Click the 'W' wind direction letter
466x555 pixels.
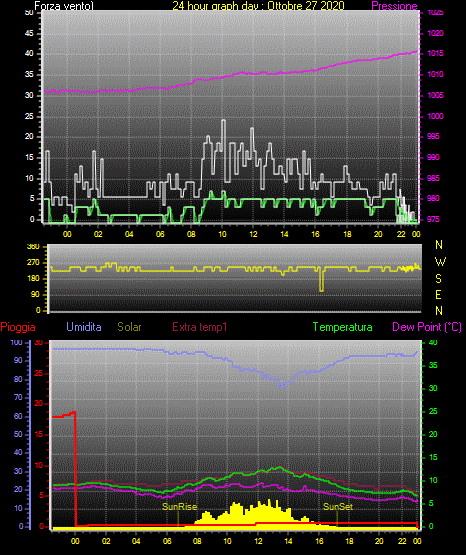coord(440,262)
